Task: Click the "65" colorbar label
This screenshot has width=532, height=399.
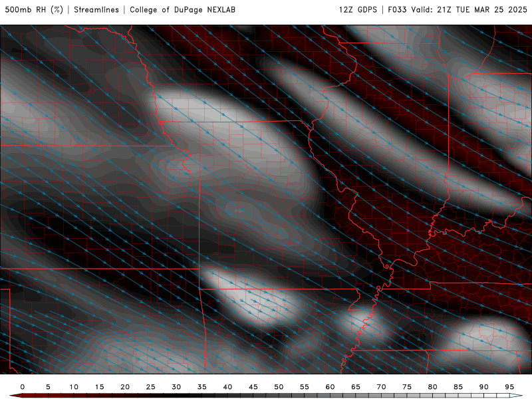Action: [x=356, y=387]
